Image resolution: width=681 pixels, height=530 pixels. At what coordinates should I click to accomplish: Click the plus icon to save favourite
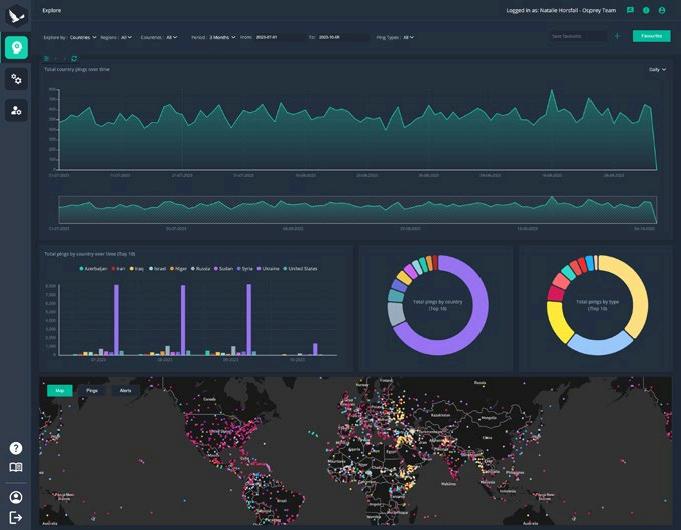[618, 36]
